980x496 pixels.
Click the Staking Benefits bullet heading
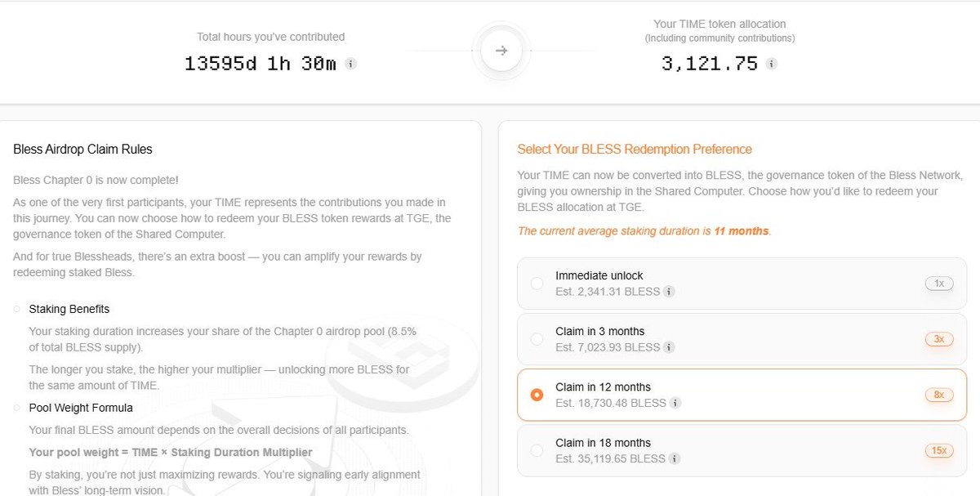pos(69,309)
